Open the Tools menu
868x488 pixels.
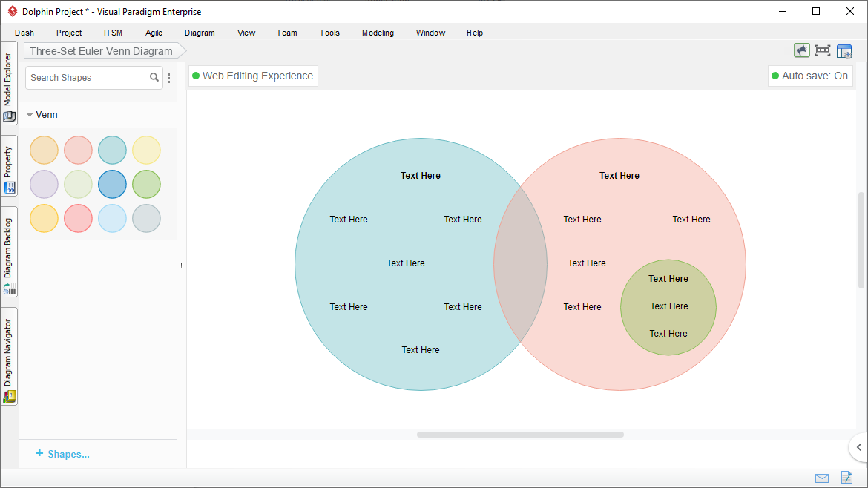click(329, 33)
